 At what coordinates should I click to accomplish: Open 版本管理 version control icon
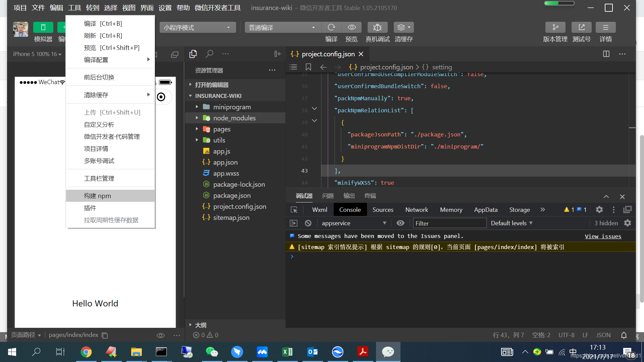point(555,27)
